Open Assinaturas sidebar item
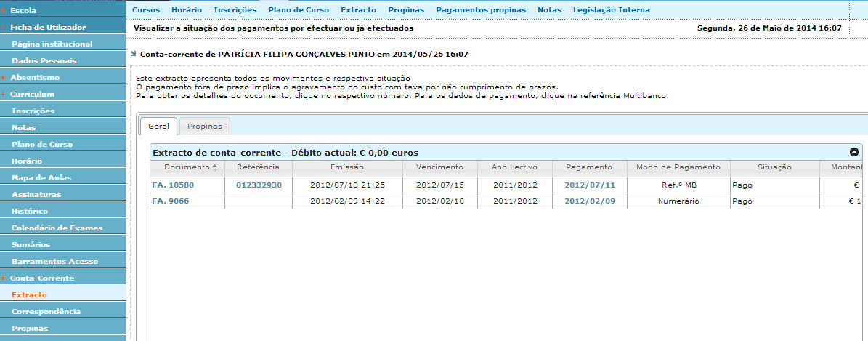Screen dimensions: 868x341 coord(63,194)
